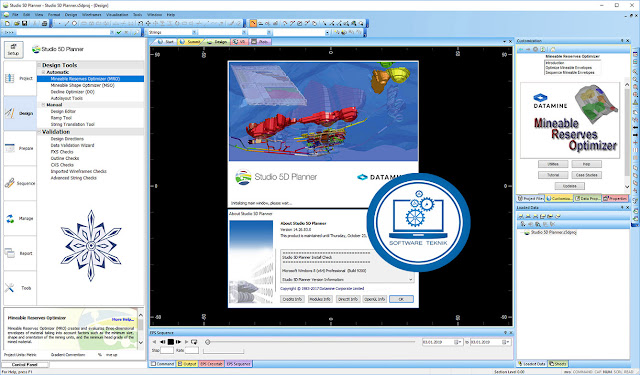
Task: Click the Utilities button
Action: [x=553, y=164]
